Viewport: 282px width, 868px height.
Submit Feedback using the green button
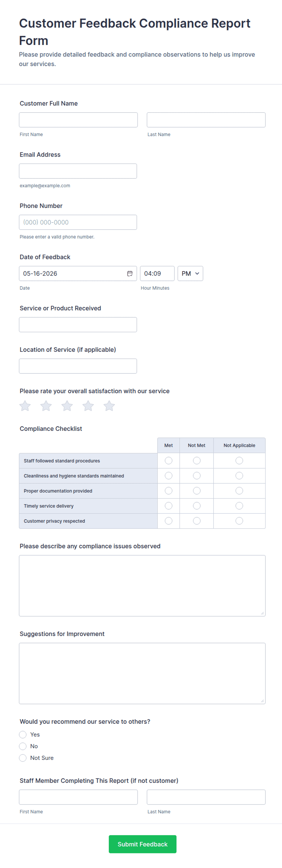[x=142, y=844]
